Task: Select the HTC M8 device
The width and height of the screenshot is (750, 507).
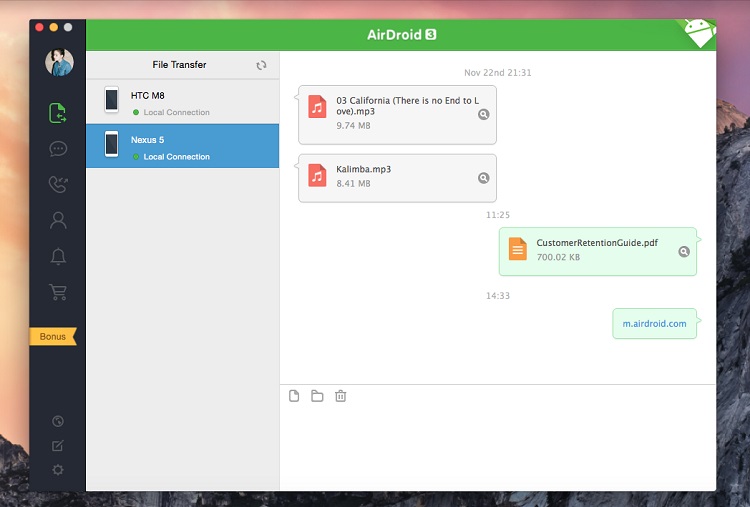Action: tap(182, 101)
